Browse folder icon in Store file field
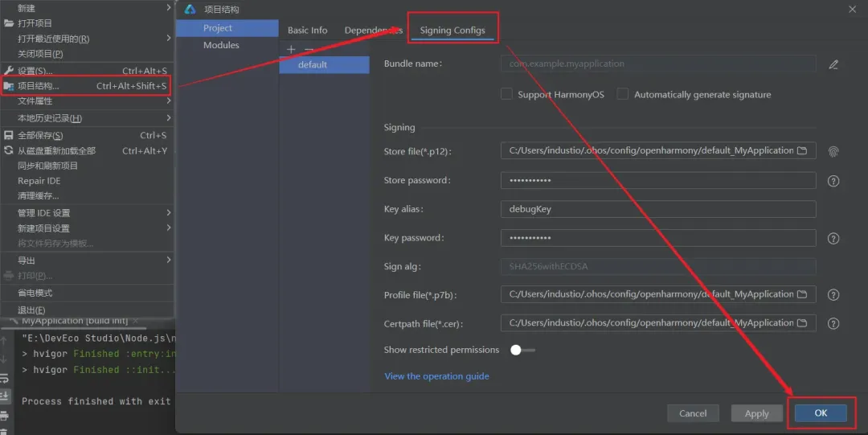Image resolution: width=868 pixels, height=435 pixels. (802, 150)
